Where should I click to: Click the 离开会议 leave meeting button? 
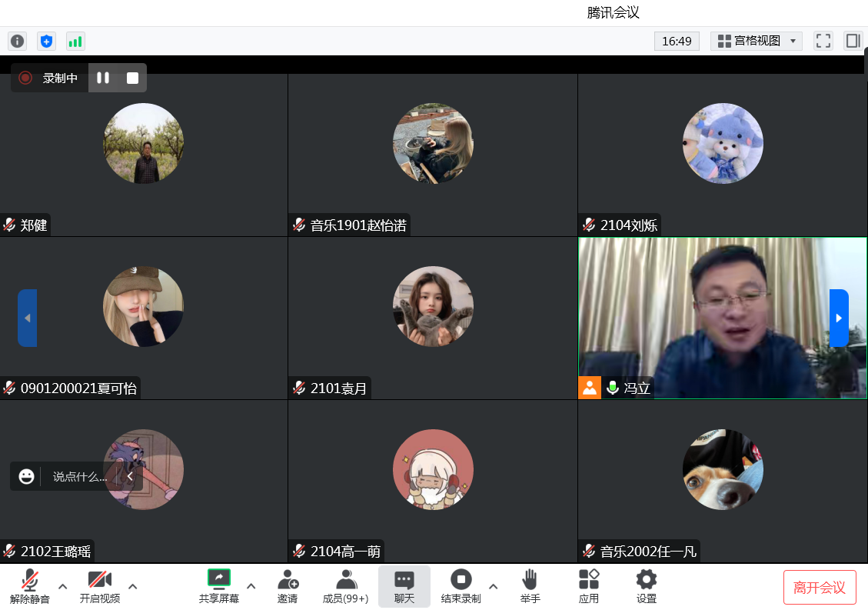pos(819,588)
